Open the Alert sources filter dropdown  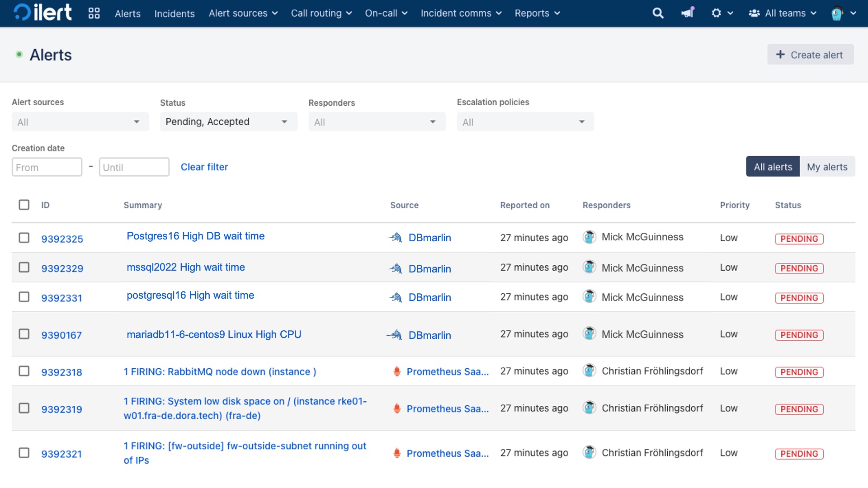(x=80, y=122)
